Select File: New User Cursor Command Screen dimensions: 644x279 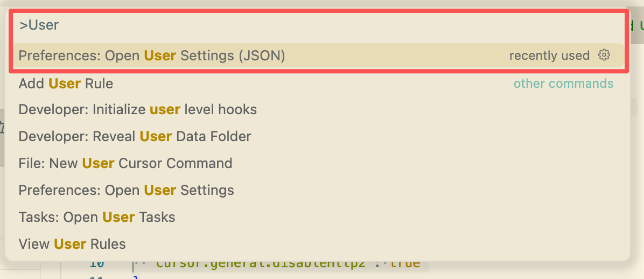[125, 163]
